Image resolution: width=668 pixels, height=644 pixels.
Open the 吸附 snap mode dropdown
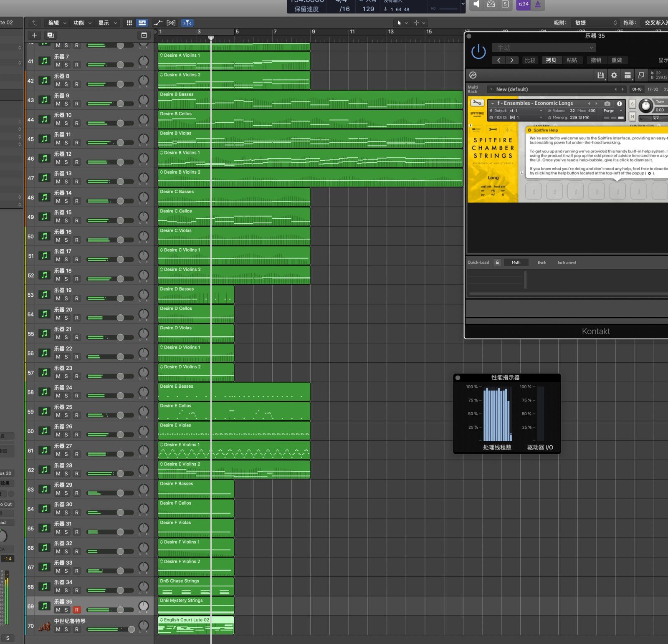click(x=595, y=23)
